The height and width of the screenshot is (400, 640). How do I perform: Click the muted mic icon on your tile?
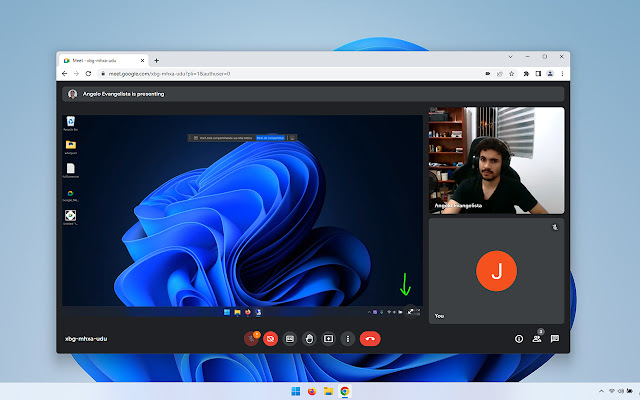[x=555, y=227]
